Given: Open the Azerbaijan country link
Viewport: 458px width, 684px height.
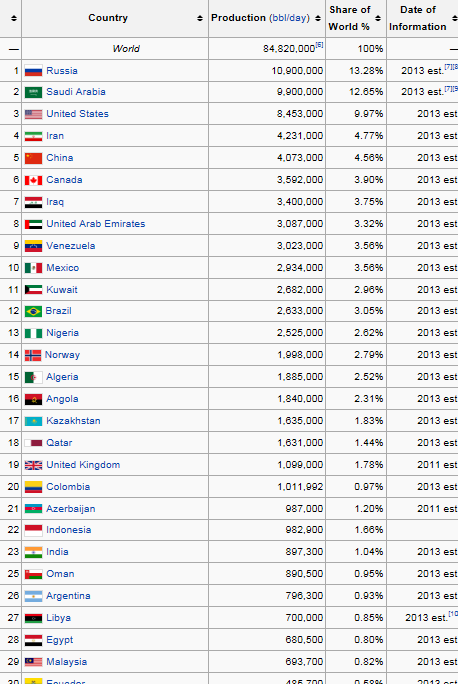Looking at the screenshot, I should 71,509.
